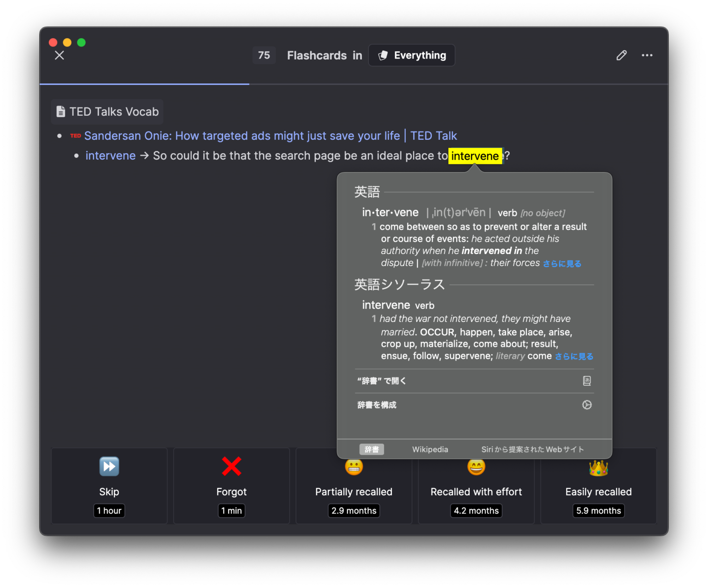Click the red X icon above Forgot
708x588 pixels.
point(231,466)
